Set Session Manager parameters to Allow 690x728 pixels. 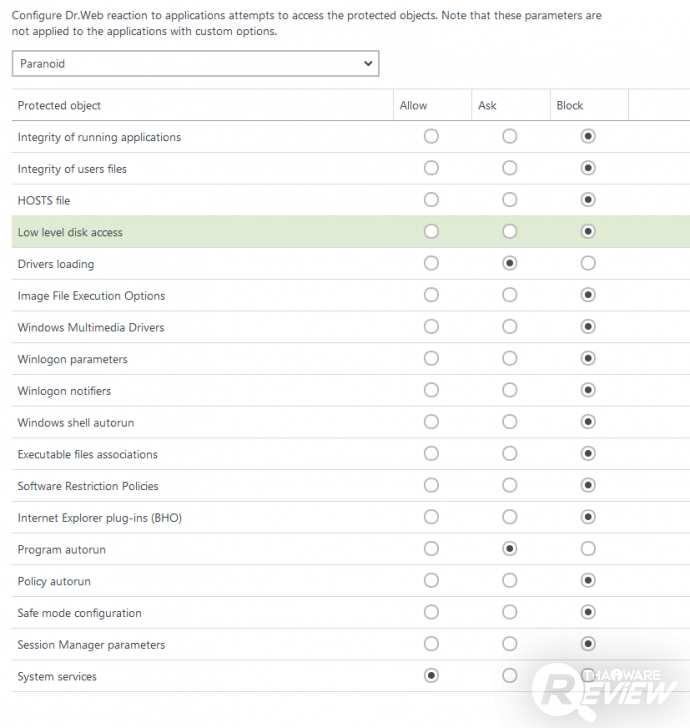click(x=431, y=645)
